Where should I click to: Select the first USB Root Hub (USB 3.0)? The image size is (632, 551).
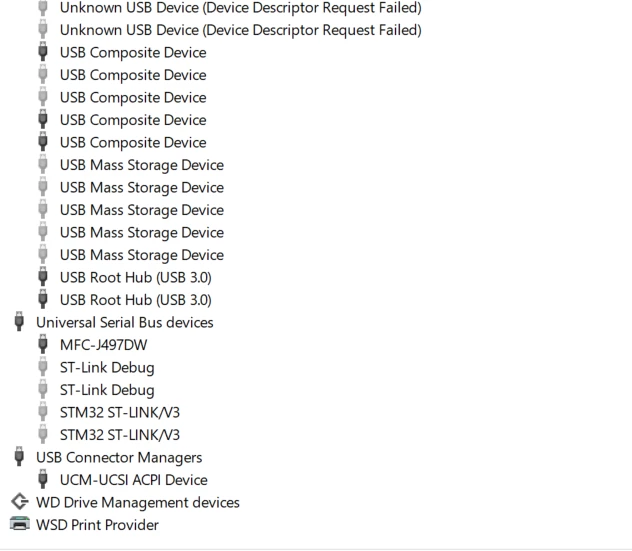pyautogui.click(x=136, y=277)
